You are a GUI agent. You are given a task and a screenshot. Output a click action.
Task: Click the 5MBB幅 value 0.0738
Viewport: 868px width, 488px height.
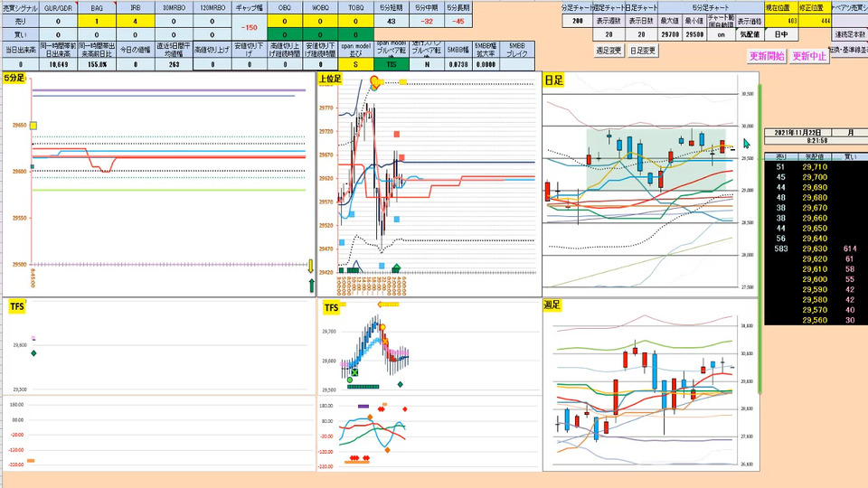(x=458, y=64)
